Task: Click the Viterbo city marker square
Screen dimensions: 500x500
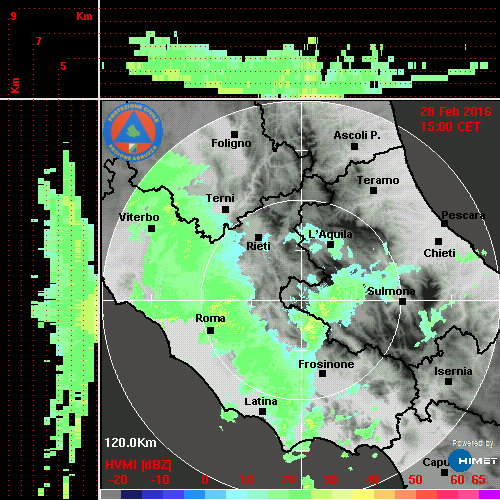Action: click(x=151, y=229)
